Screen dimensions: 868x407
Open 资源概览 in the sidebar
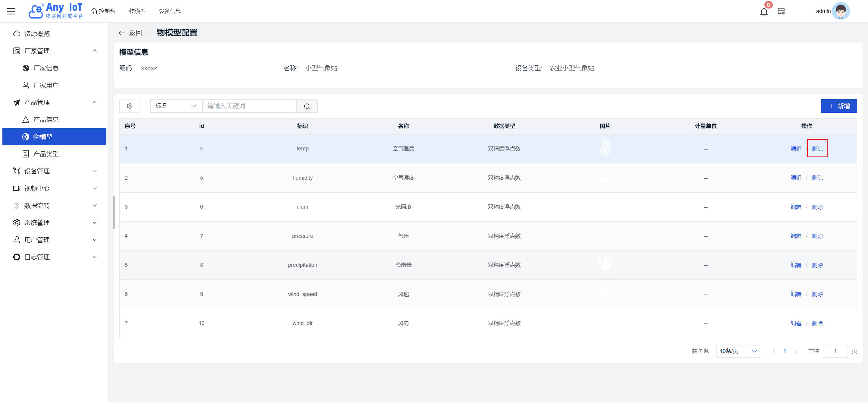(x=37, y=34)
